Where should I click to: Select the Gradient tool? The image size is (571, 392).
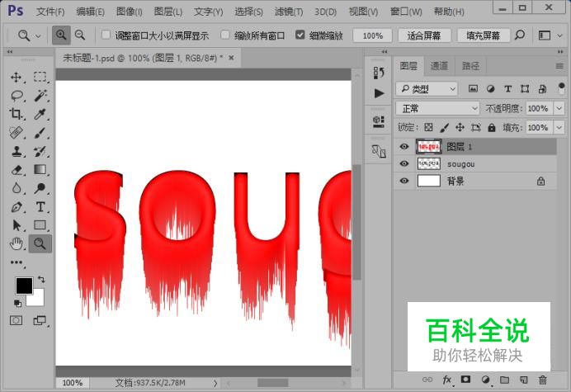pos(40,170)
